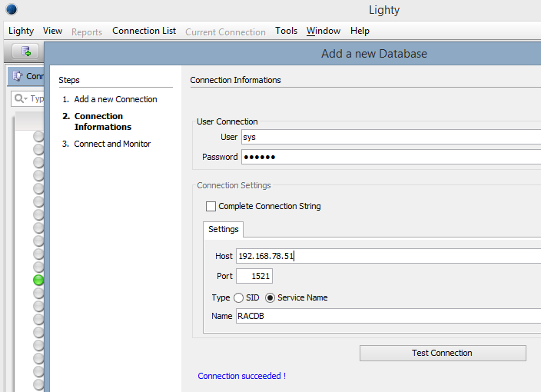This screenshot has width=541, height=392.
Task: Click step 3 Connect and Monitor
Action: point(106,144)
